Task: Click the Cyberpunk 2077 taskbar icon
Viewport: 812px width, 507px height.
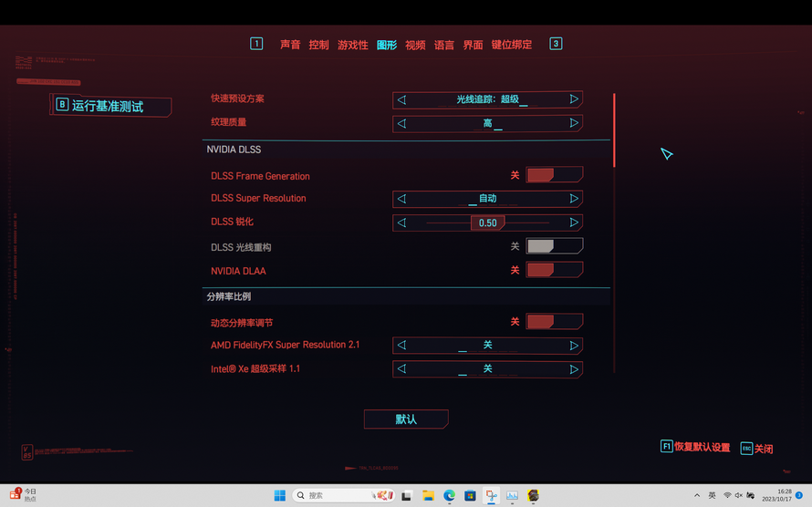Action: [x=533, y=496]
